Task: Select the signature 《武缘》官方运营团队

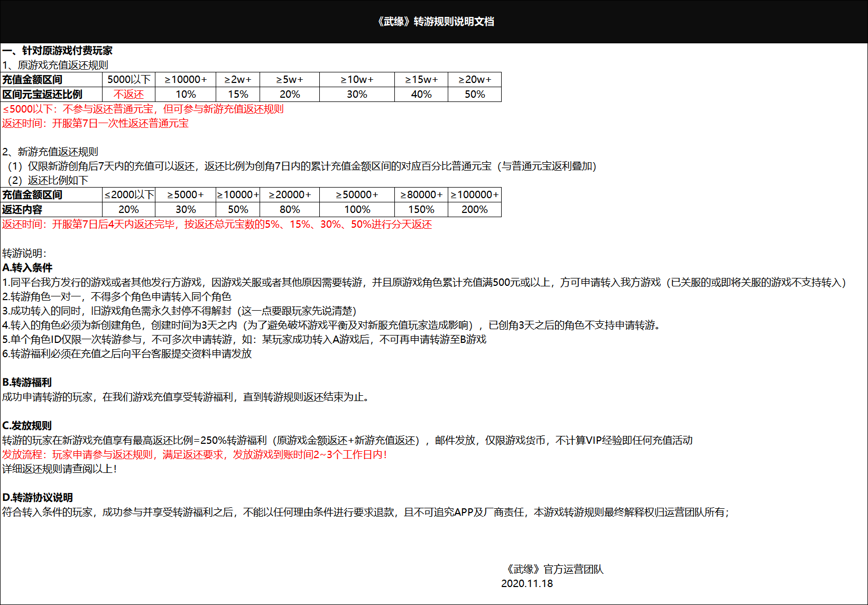Action: 554,569
